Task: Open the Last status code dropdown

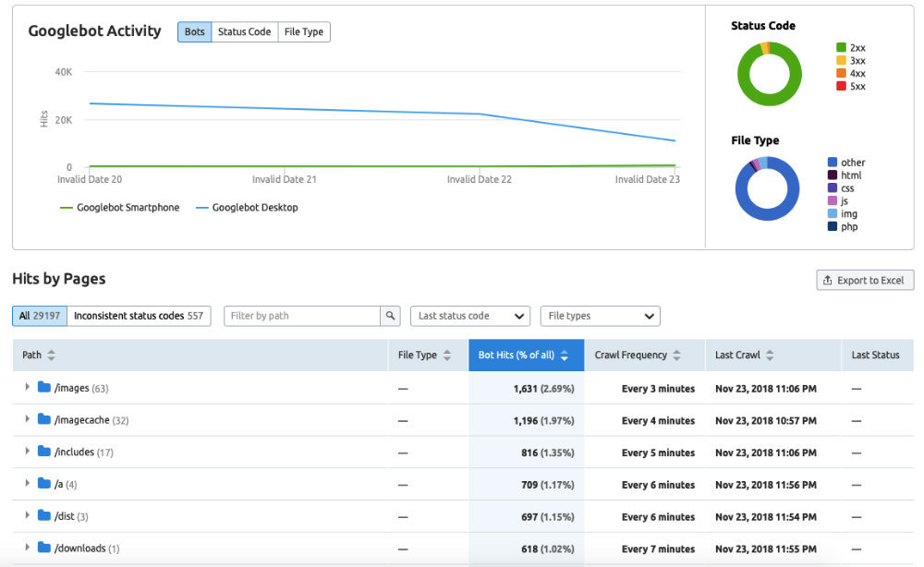Action: point(470,316)
